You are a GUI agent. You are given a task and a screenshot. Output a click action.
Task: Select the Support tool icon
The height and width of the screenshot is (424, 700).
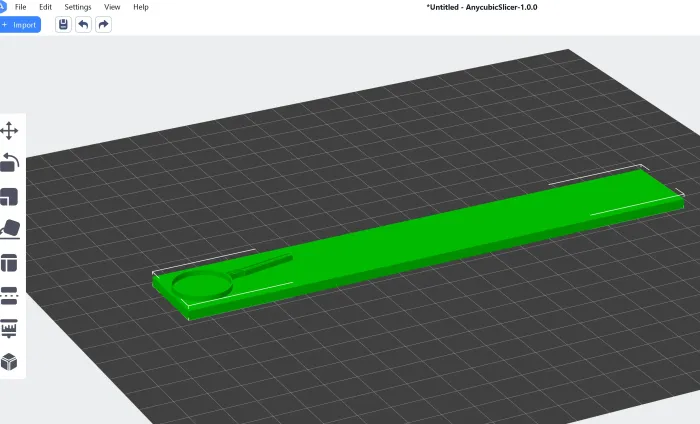(9, 328)
